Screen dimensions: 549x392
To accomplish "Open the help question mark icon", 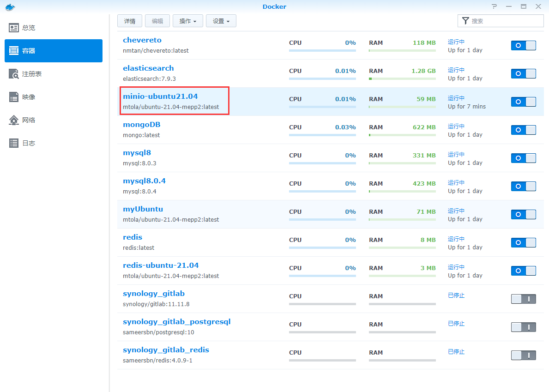I will point(494,6).
